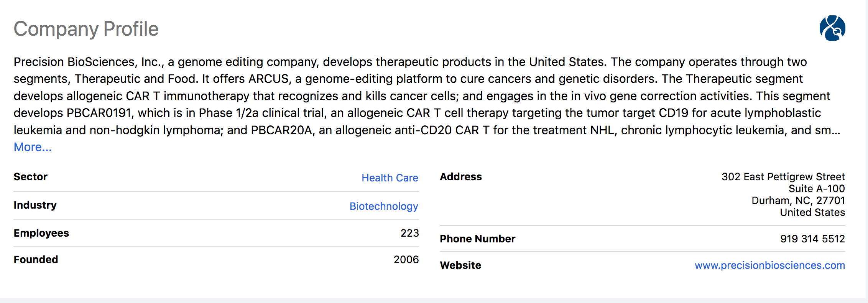Click the Sector row label
868x303 pixels.
pos(31,177)
